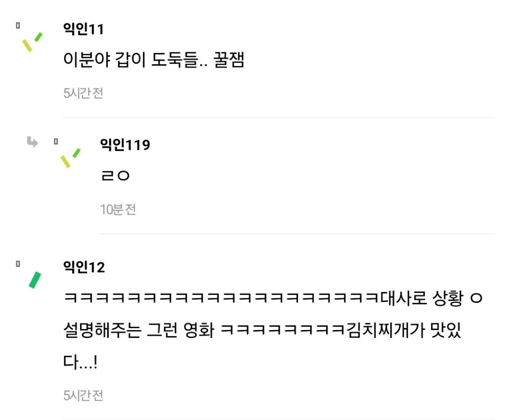This screenshot has width=506, height=420.
Task: Click the reply arrow icon before 익인119
Action: tap(32, 142)
